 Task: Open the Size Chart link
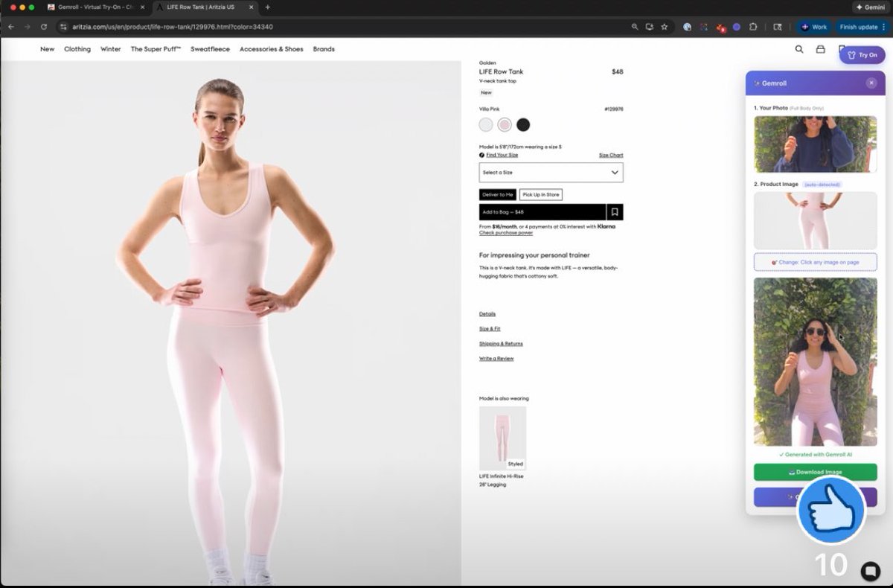click(611, 155)
